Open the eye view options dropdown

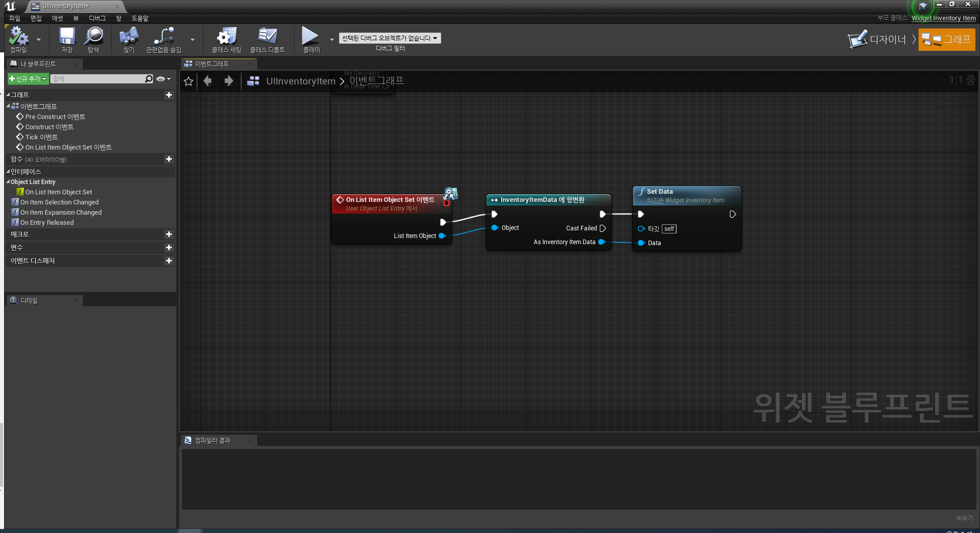pos(164,79)
